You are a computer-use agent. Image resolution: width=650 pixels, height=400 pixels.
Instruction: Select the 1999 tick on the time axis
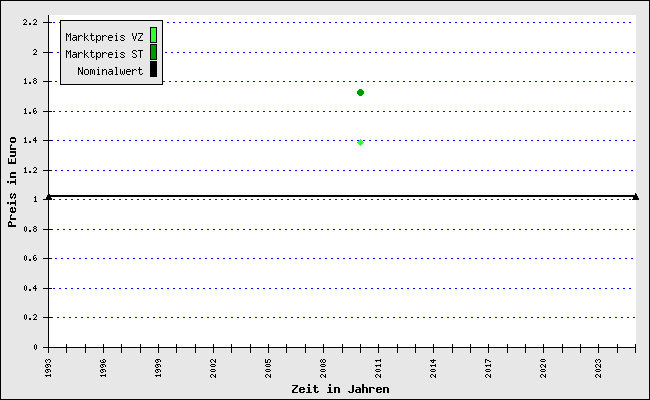(159, 365)
